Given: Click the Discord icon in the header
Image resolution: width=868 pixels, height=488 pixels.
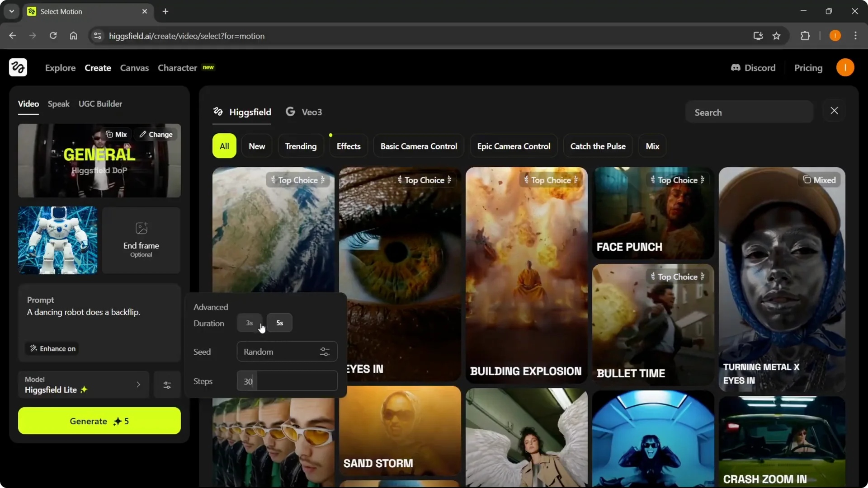Looking at the screenshot, I should 736,67.
